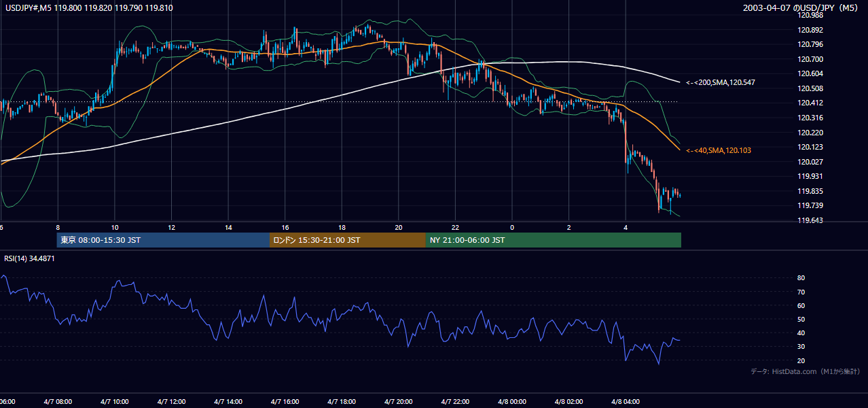Click the 4/7 16:00 date axis label
This screenshot has height=408, width=868.
tap(285, 402)
